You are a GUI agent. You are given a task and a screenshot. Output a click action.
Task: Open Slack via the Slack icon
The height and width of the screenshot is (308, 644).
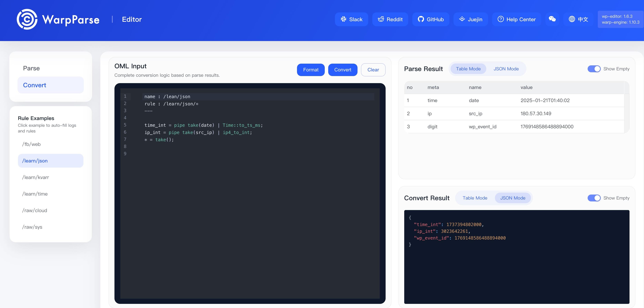[351, 19]
